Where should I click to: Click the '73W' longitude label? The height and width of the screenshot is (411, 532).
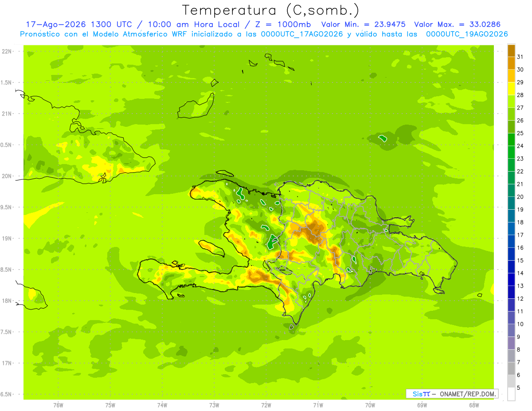coord(214,405)
